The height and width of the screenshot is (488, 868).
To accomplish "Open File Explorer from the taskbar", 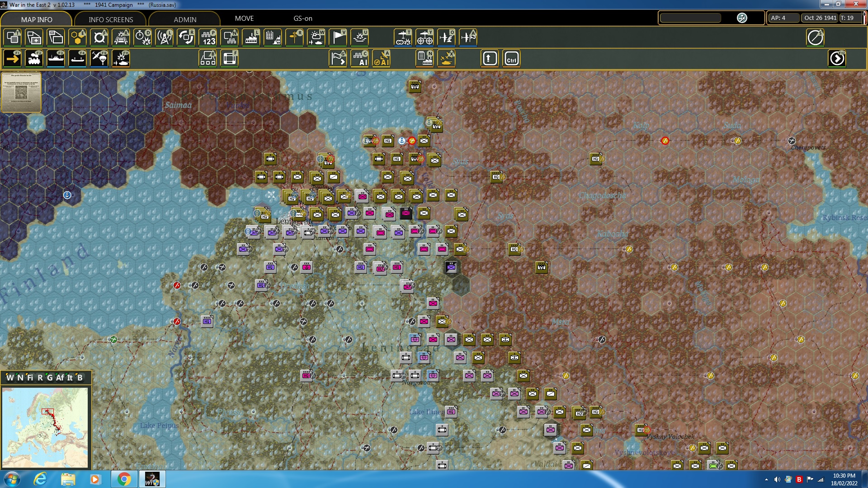I will 68,479.
